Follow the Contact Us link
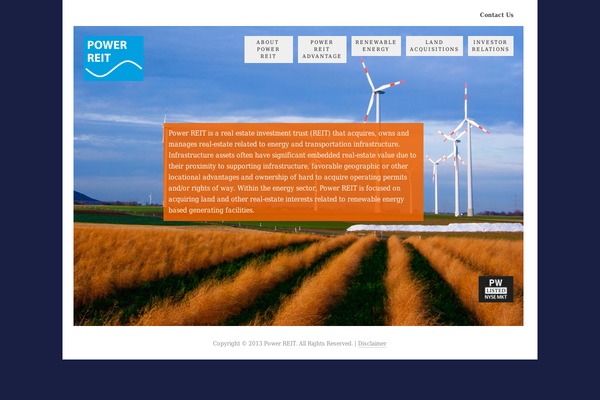 pyautogui.click(x=496, y=15)
